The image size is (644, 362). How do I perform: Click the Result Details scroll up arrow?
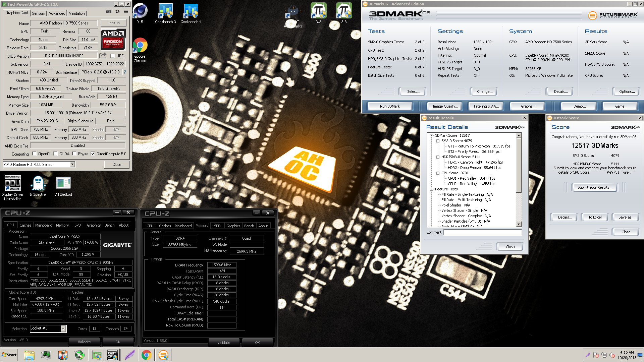pos(519,136)
